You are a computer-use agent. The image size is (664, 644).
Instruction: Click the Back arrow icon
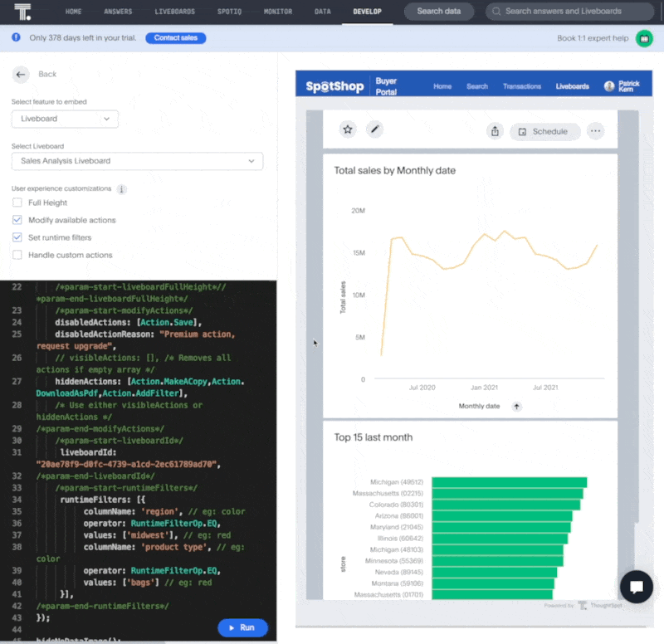[x=21, y=75]
